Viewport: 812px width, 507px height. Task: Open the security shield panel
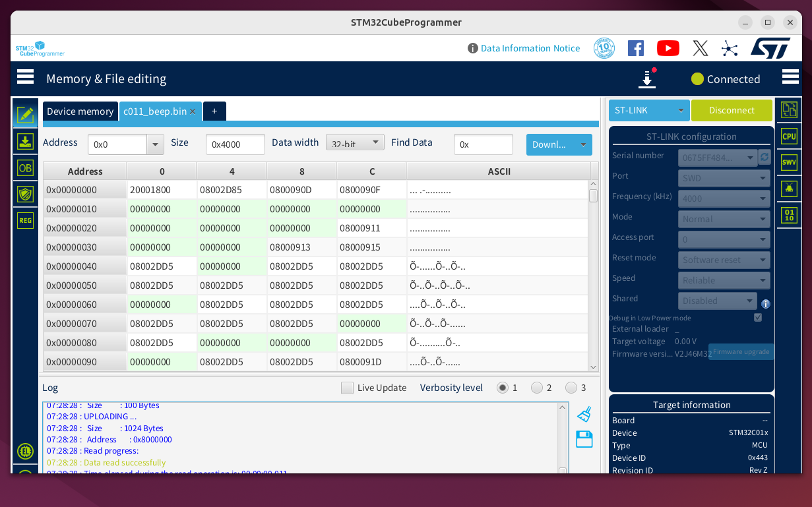(25, 194)
